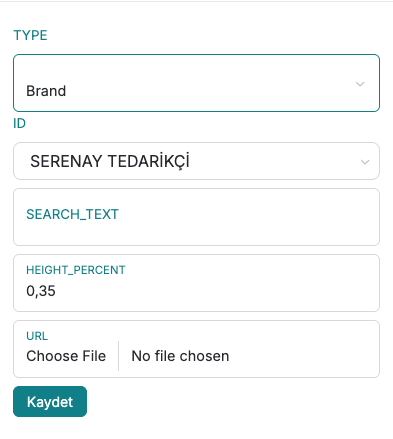Click the URL label above file chooser

[x=37, y=336]
